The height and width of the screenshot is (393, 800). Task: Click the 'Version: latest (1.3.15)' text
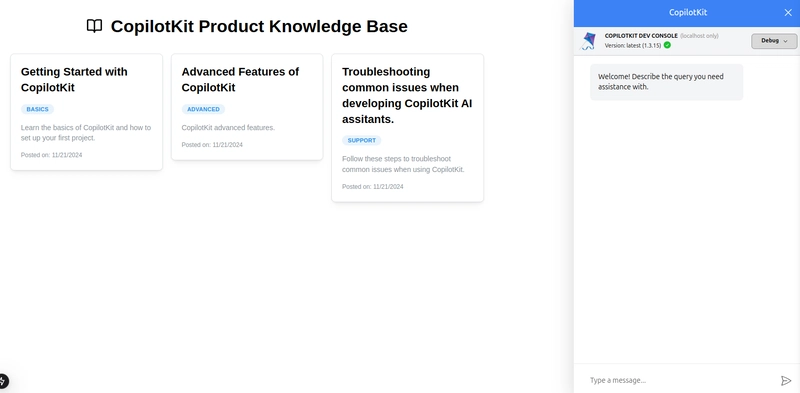click(x=633, y=45)
